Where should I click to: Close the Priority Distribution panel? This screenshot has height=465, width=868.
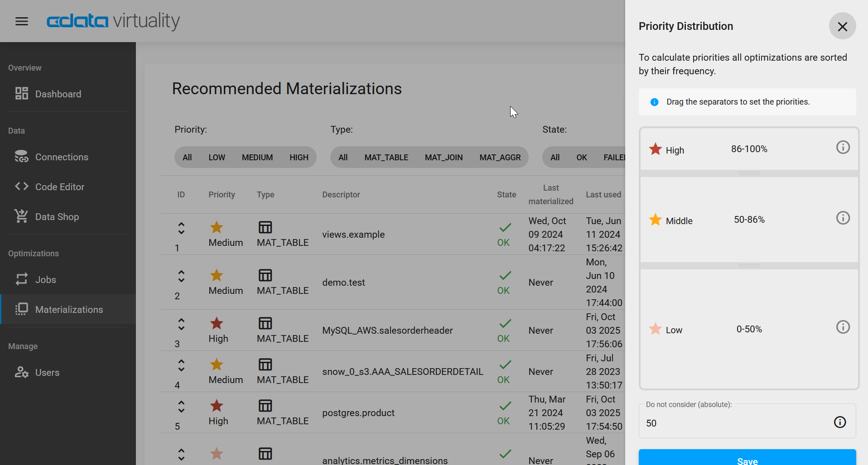pyautogui.click(x=842, y=26)
